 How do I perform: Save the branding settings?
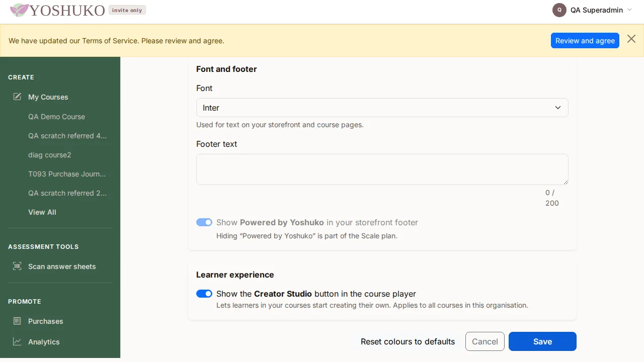542,341
